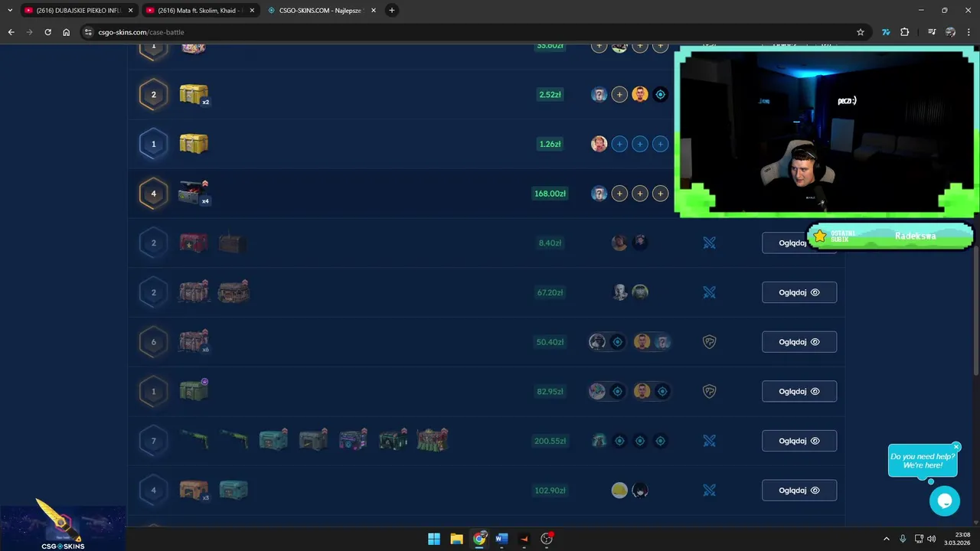Close the 'DUBAJSKIE PIEKŁO' tab

tap(131, 10)
